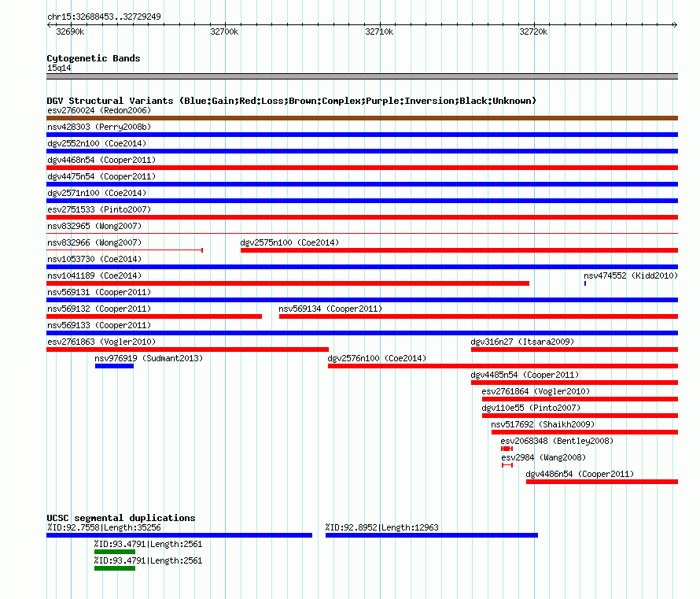
Task: Open dgv4486n54 (Cooper2011) variant
Action: [580, 474]
